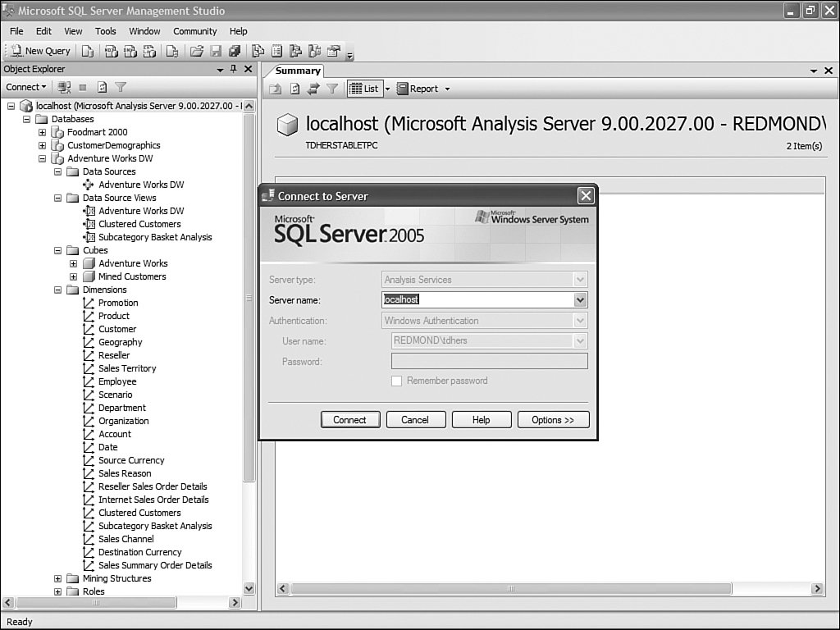Screen dimensions: 840x630
Task: Show the Registered Servers window
Action: [x=258, y=51]
